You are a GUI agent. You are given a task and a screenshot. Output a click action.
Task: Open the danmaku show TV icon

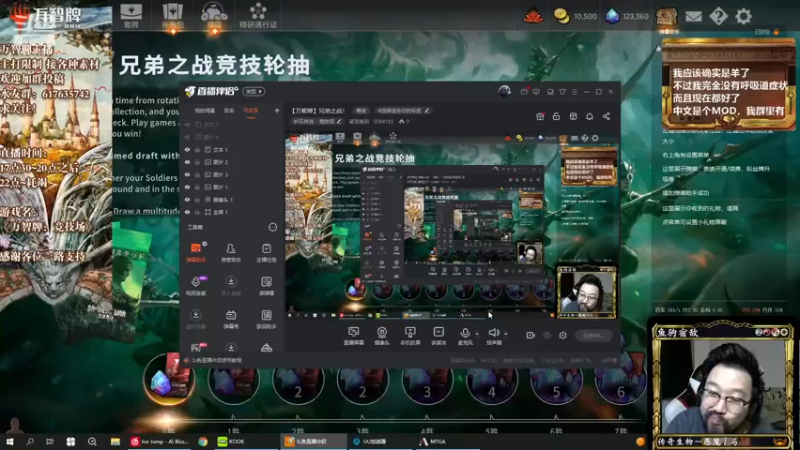point(231,319)
